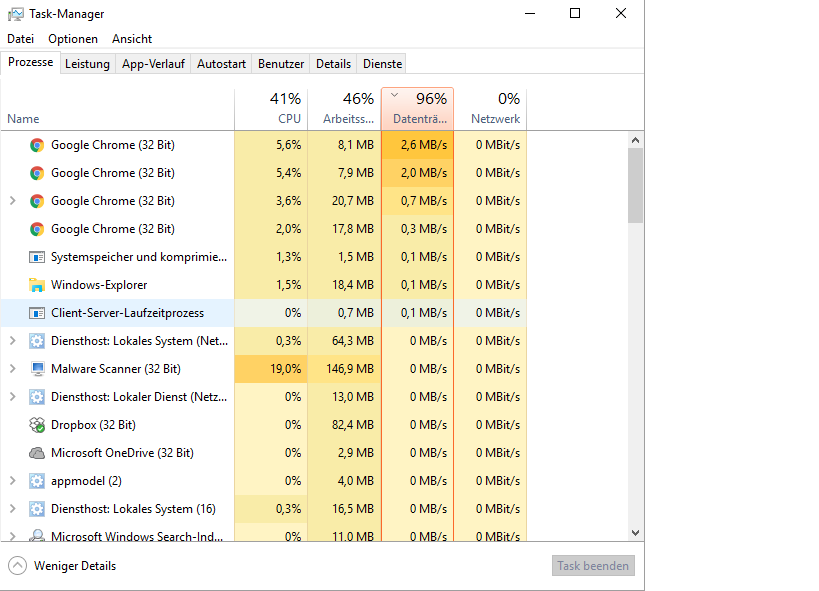
Task: Select the Windows-Explorer process name
Action: pyautogui.click(x=99, y=285)
